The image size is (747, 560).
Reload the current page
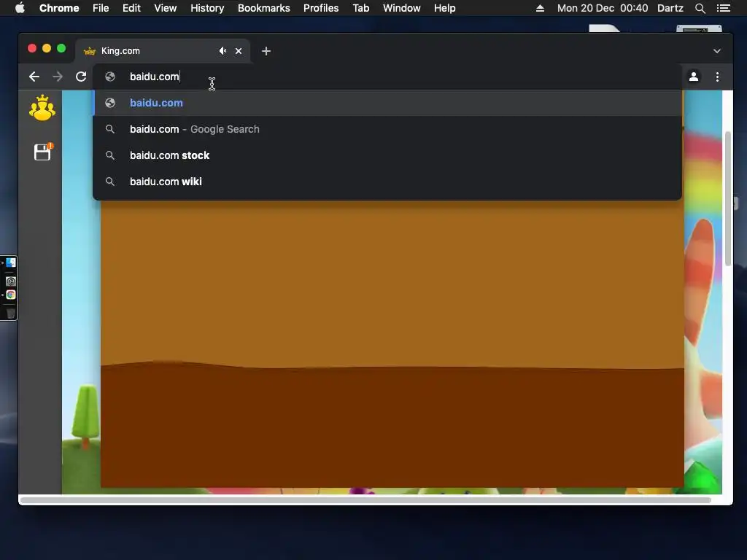pos(81,77)
